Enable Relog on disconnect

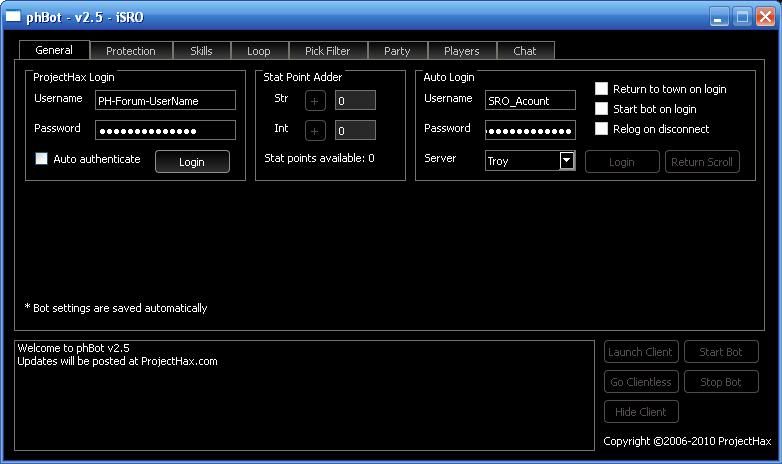click(x=601, y=129)
